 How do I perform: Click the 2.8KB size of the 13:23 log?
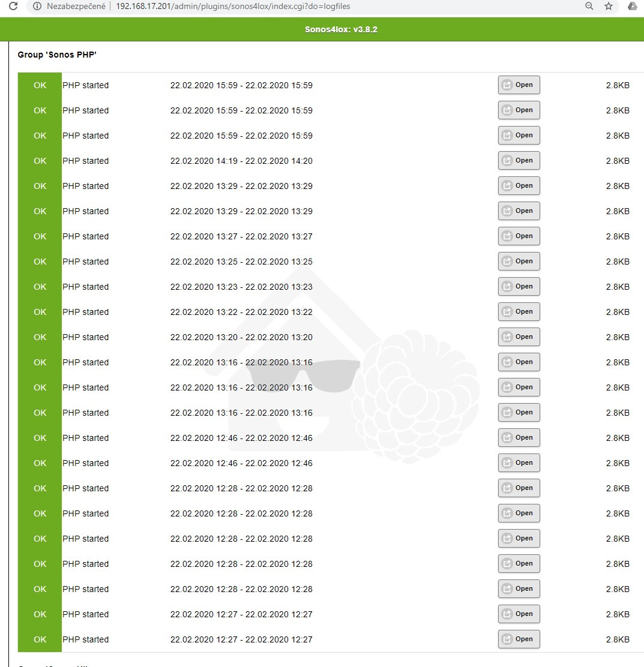pyautogui.click(x=618, y=287)
